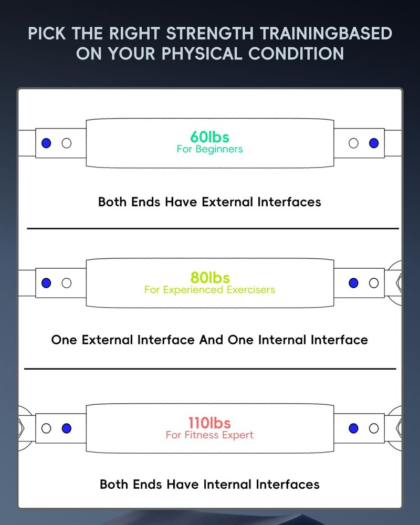Click the 'Pick the right strength training' heading
This screenshot has width=420, height=525.
210,44
